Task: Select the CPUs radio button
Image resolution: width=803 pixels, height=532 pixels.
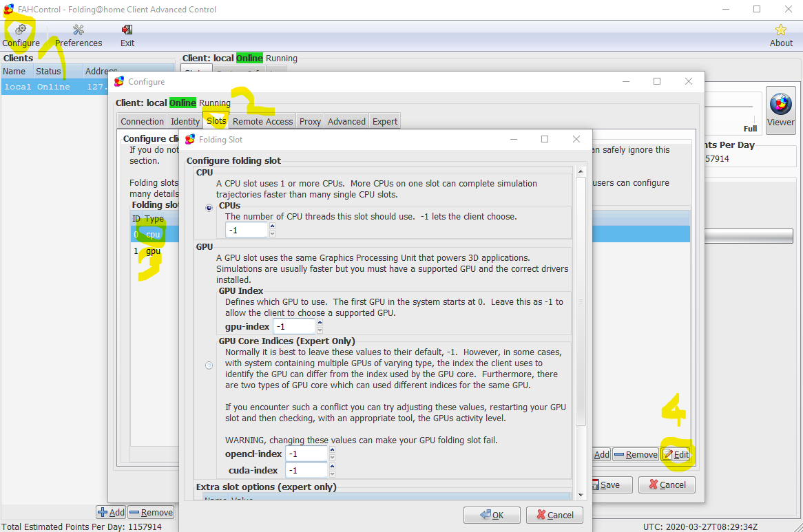Action: point(209,208)
